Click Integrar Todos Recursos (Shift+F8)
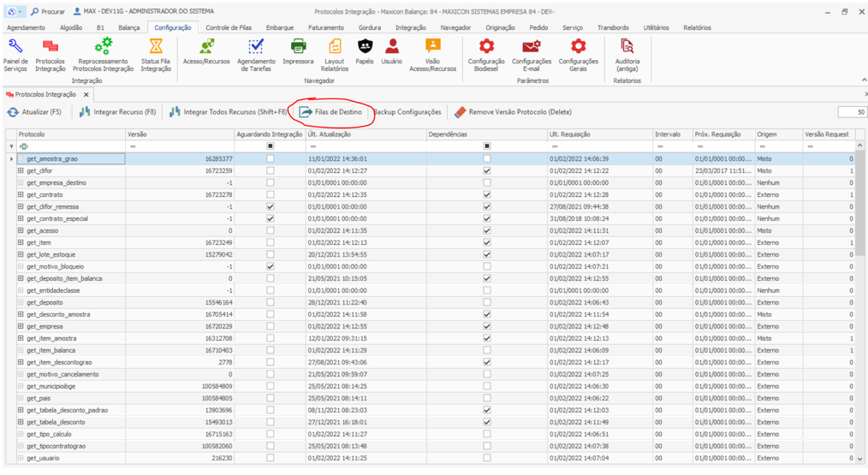The height and width of the screenshot is (475, 868). point(228,112)
